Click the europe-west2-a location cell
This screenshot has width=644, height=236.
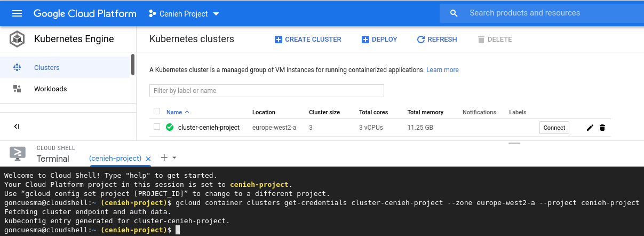pos(274,128)
